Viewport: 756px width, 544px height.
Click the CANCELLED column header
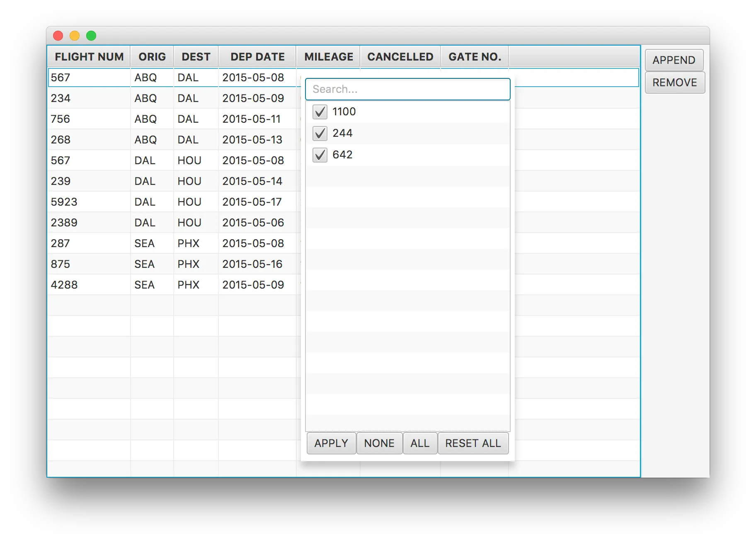400,57
